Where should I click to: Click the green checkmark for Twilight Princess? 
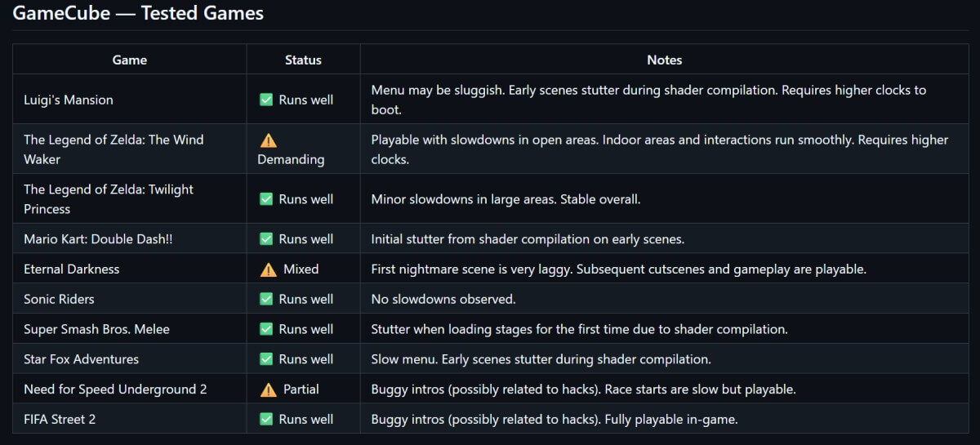click(266, 198)
